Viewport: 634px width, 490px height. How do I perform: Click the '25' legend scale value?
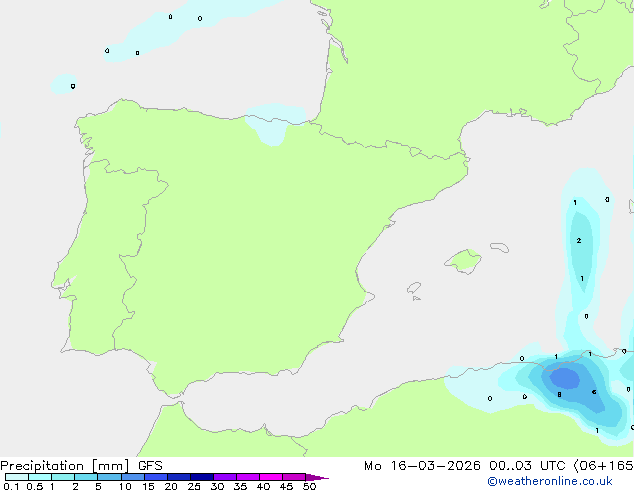194,486
